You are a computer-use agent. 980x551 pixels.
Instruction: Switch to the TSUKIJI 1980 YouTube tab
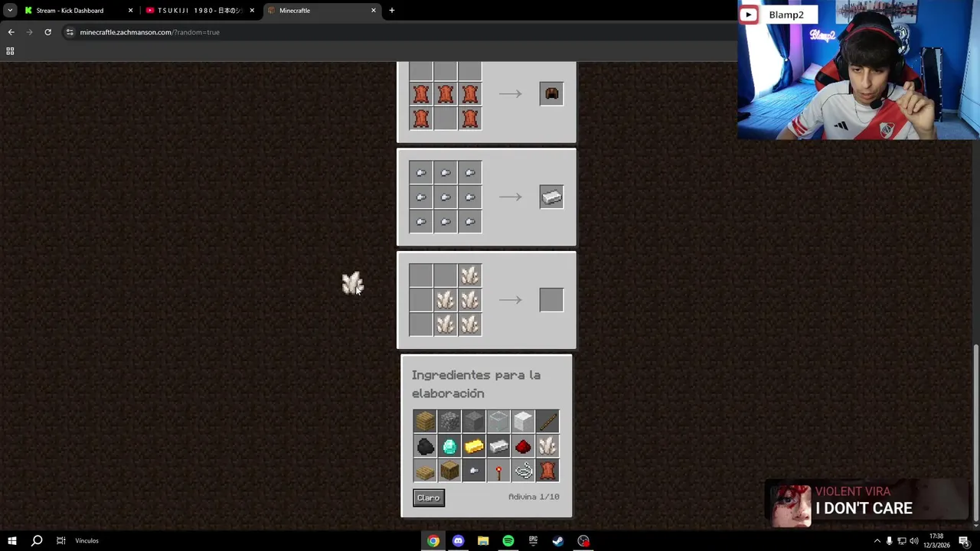200,11
